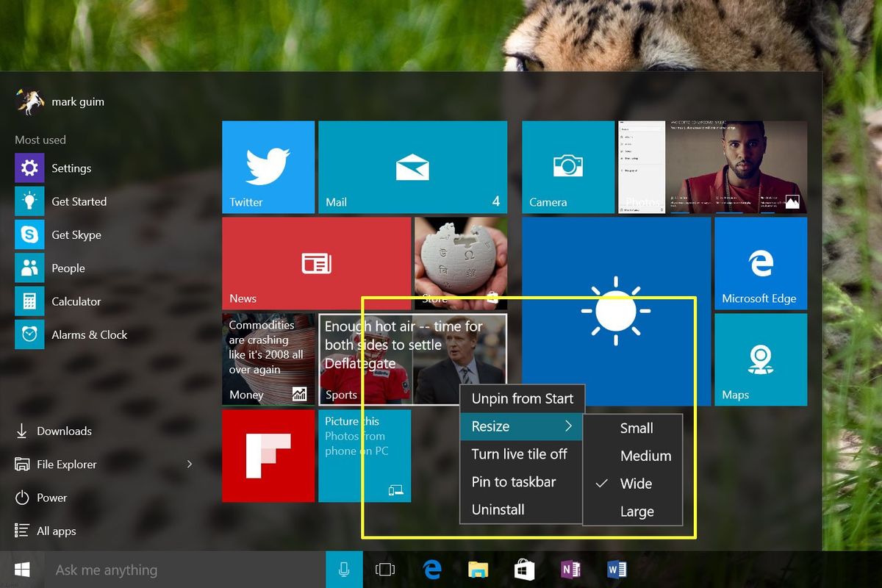Select the Wide tile size
This screenshot has height=588, width=882.
coord(637,484)
